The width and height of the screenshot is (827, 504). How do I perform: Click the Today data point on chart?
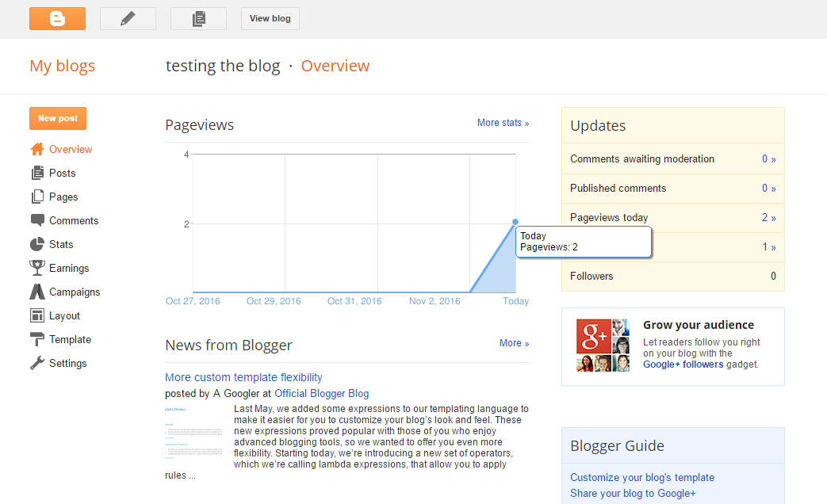click(515, 222)
